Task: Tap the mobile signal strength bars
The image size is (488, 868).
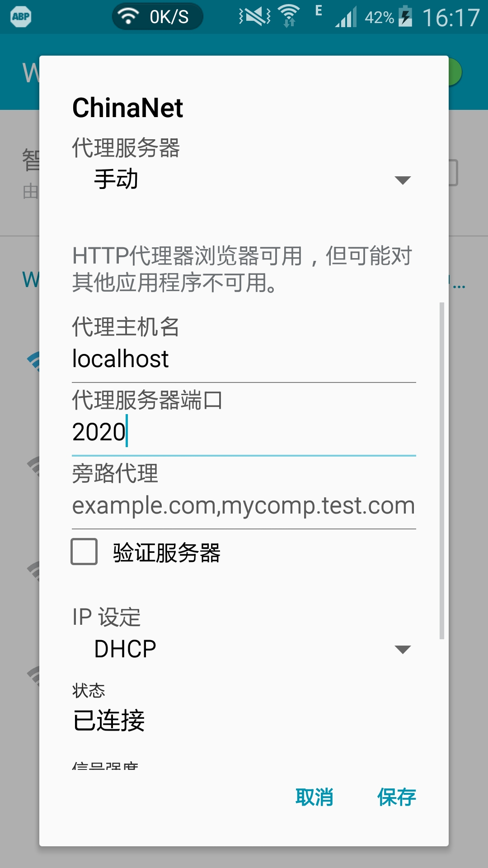Action: click(346, 17)
